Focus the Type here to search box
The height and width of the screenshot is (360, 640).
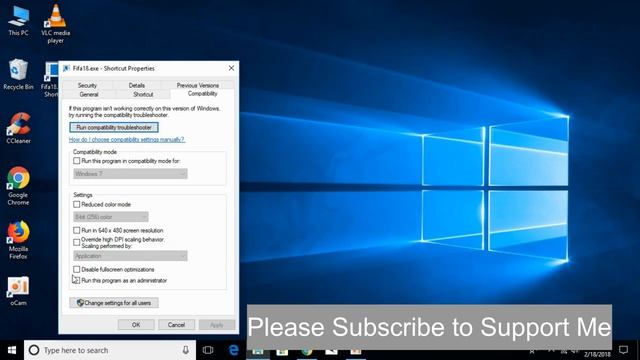tap(110, 350)
